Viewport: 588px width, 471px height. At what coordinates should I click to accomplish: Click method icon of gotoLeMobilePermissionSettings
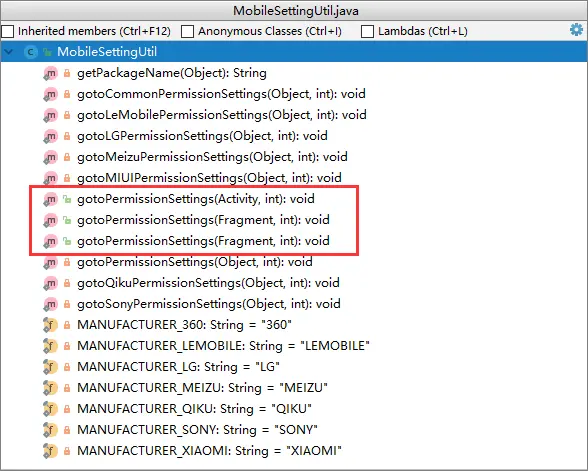50,115
